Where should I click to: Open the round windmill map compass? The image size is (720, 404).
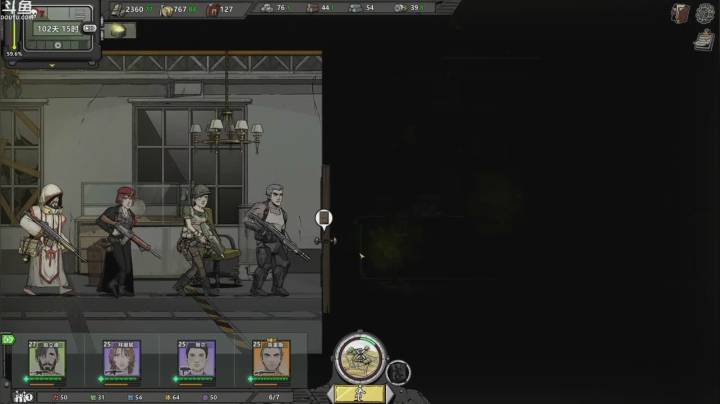click(360, 358)
